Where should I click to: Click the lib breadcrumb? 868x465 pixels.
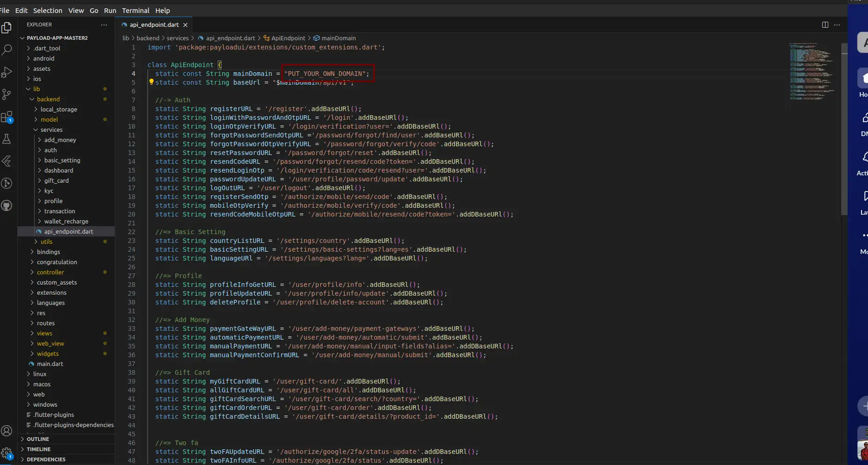126,38
